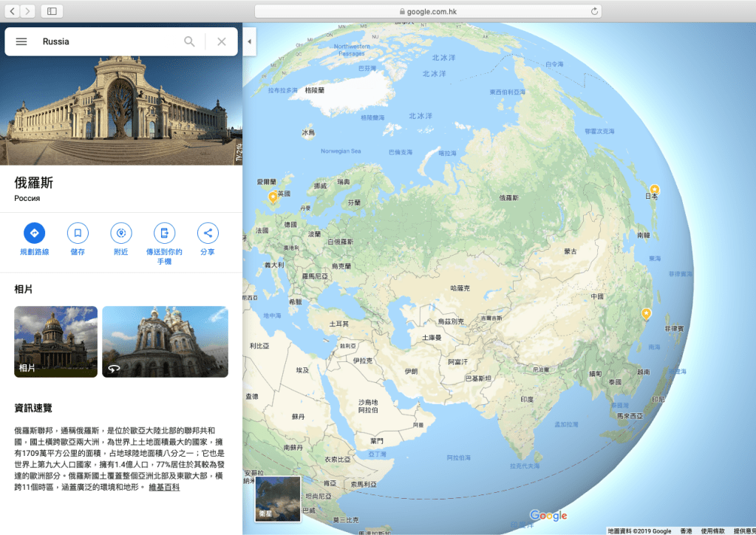This screenshot has width=756, height=535.
Task: Toggle satellite view thumbnail
Action: point(278,499)
